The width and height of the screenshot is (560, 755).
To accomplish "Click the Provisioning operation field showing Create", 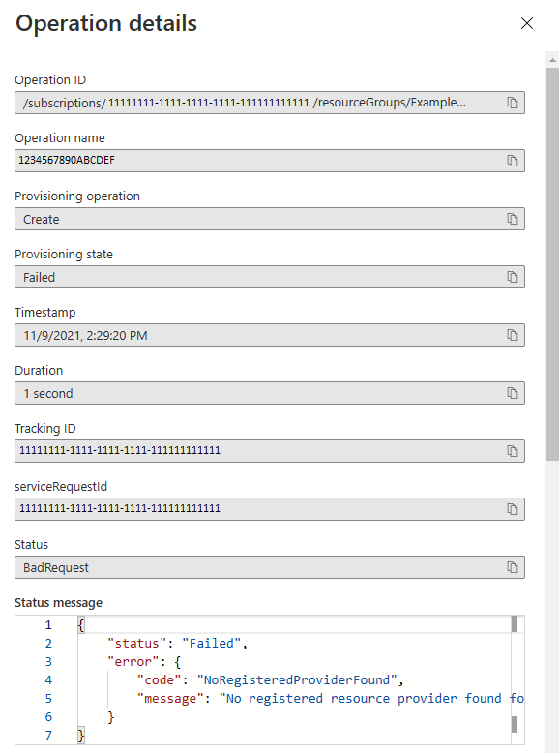I will pyautogui.click(x=270, y=219).
